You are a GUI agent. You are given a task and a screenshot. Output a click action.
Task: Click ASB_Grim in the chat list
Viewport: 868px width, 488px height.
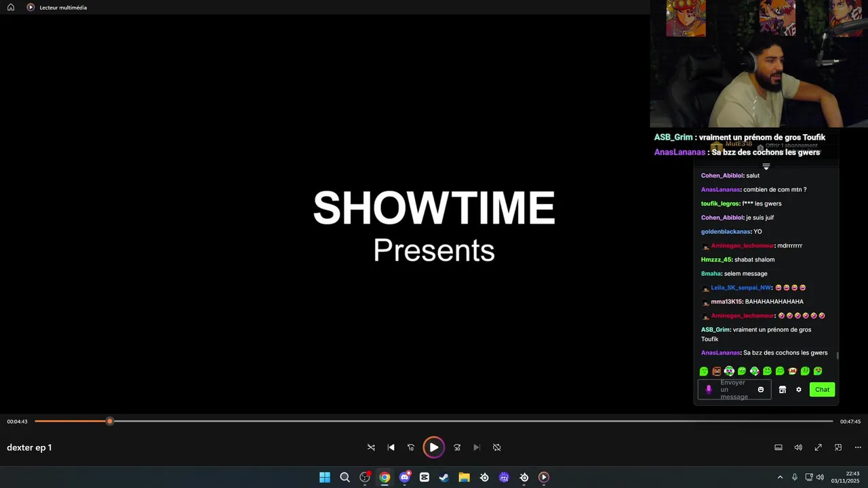715,330
